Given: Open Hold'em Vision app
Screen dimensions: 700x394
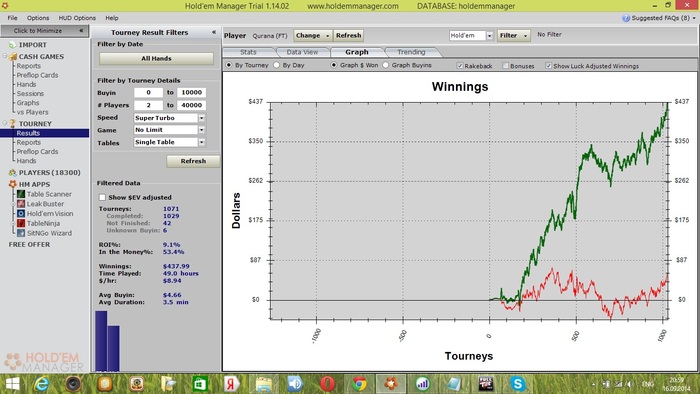Looking at the screenshot, I should pos(50,214).
